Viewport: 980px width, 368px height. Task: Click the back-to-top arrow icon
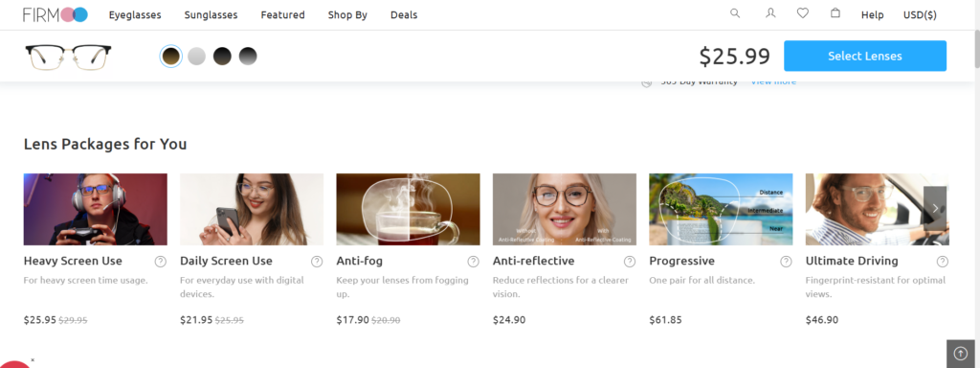pyautogui.click(x=961, y=354)
